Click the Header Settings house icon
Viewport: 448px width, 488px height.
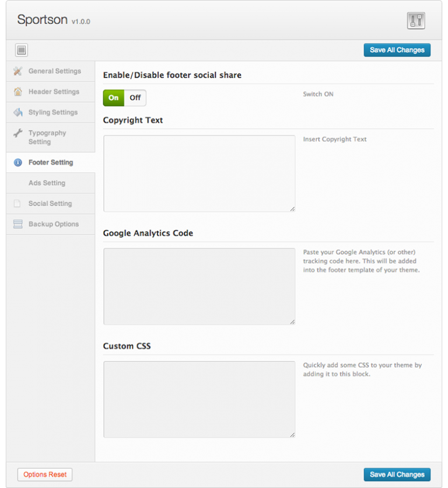(x=17, y=92)
